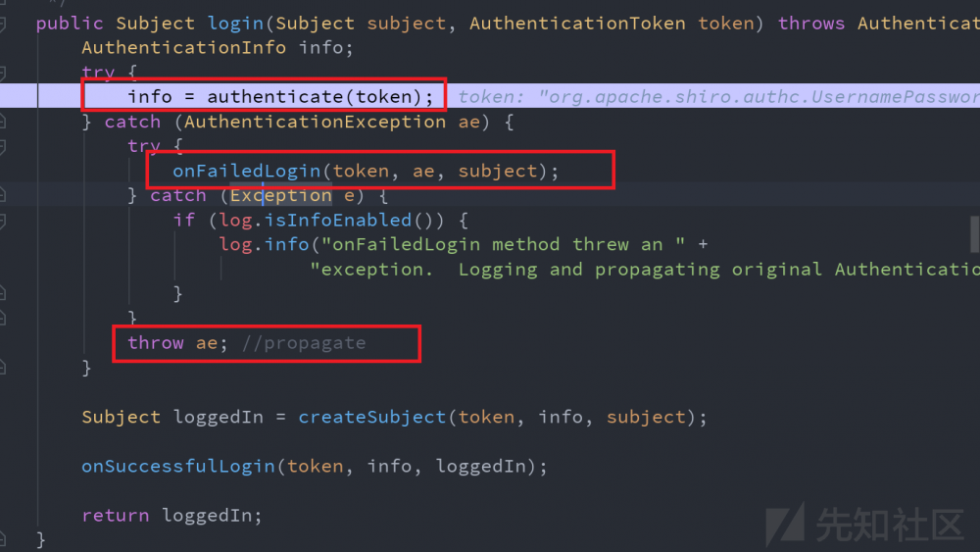Screen dimensions: 980x552
Task: Click the highlighted Exception type in catch
Action: (280, 195)
